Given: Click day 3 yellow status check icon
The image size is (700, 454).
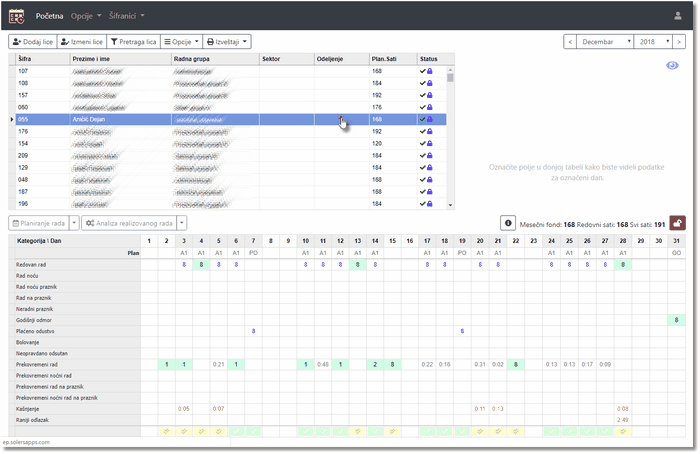Looking at the screenshot, I should pos(183,431).
